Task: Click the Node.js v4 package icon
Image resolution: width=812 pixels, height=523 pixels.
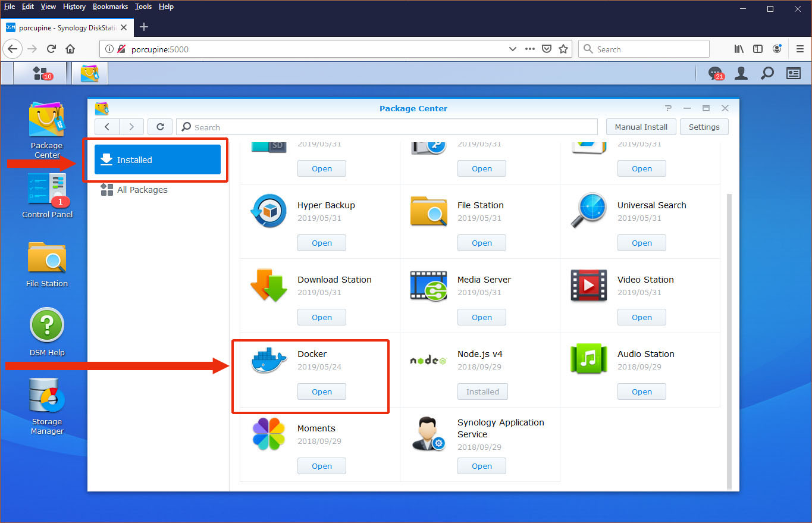Action: pos(428,360)
